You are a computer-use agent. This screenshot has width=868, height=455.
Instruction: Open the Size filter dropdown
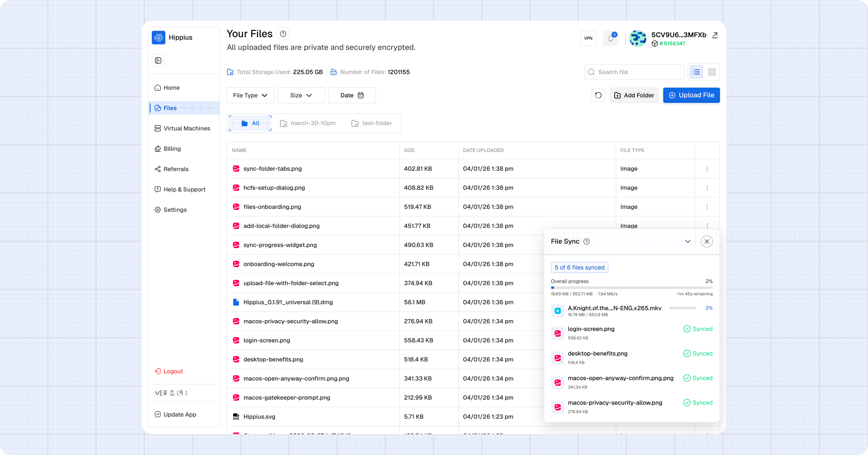tap(301, 95)
